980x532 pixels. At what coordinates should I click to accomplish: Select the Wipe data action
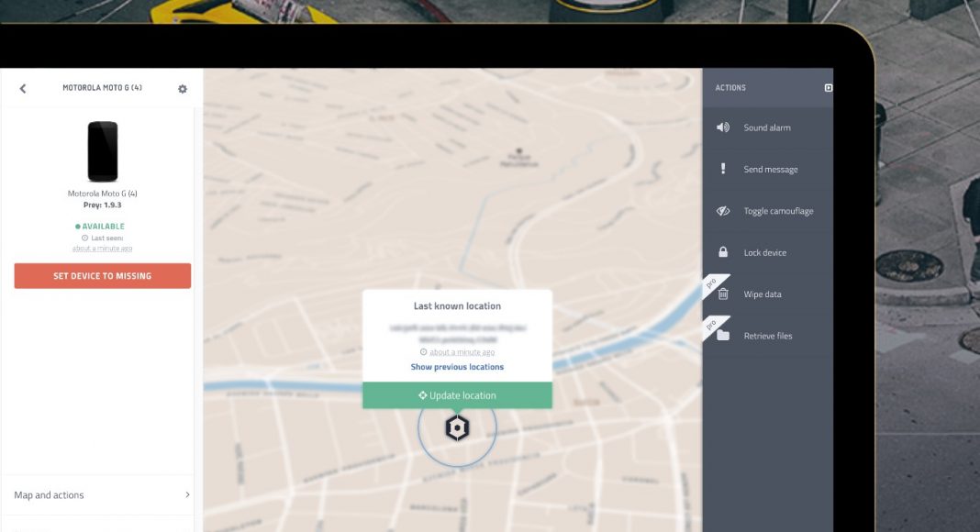[x=767, y=294]
